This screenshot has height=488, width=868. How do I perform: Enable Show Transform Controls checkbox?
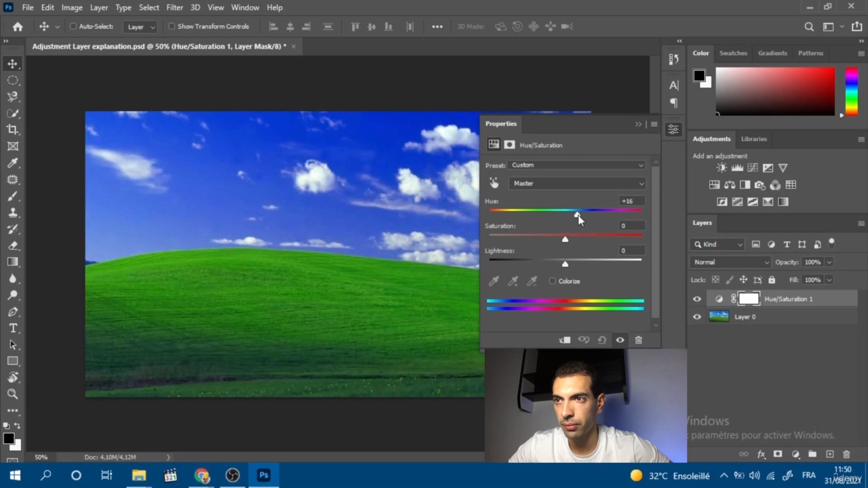coord(172,26)
